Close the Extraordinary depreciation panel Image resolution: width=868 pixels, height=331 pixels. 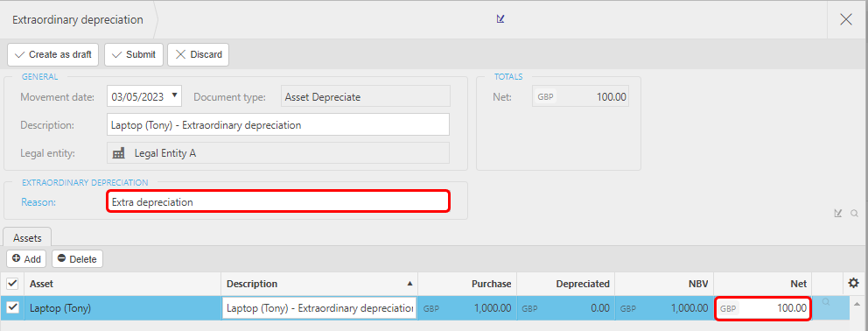point(846,19)
